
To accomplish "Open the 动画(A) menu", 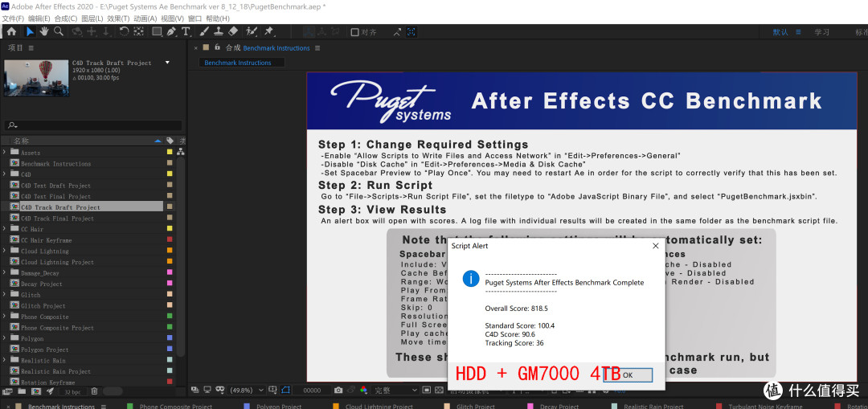I will pyautogui.click(x=145, y=18).
